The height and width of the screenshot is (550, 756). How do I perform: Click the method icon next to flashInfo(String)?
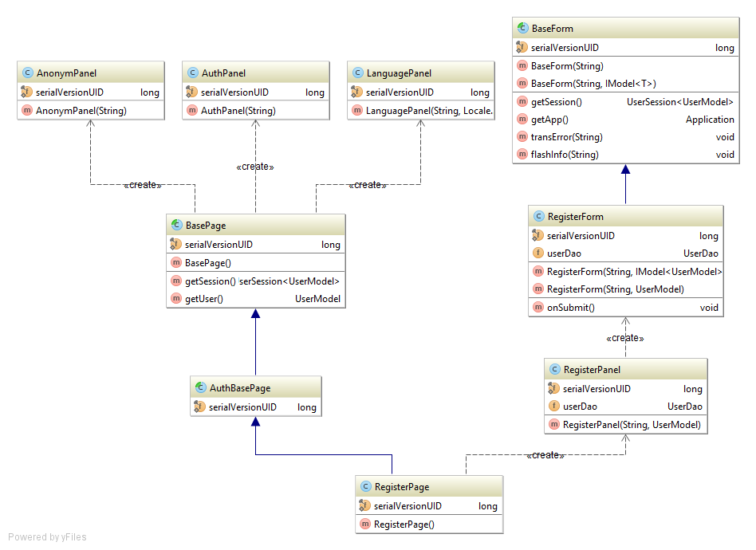pos(522,155)
